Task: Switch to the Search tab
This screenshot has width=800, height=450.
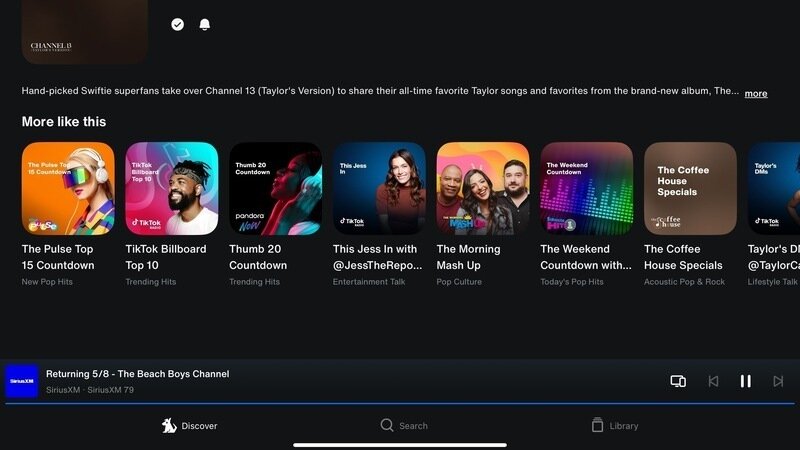Action: pos(403,426)
